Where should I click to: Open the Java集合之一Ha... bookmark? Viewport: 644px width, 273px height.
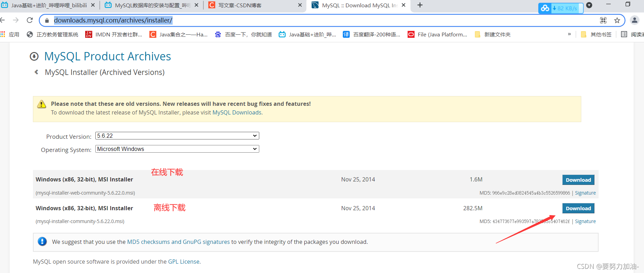tap(179, 34)
